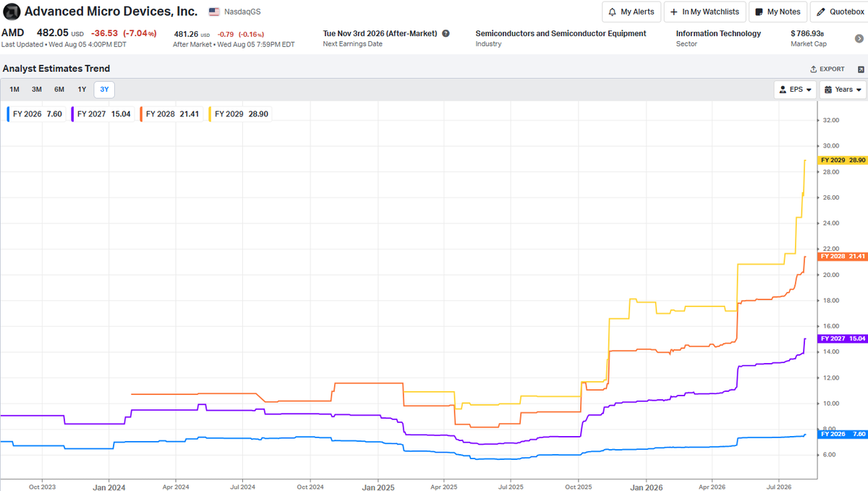This screenshot has height=491, width=868.
Task: Click the Information Technology sector
Action: tap(718, 33)
